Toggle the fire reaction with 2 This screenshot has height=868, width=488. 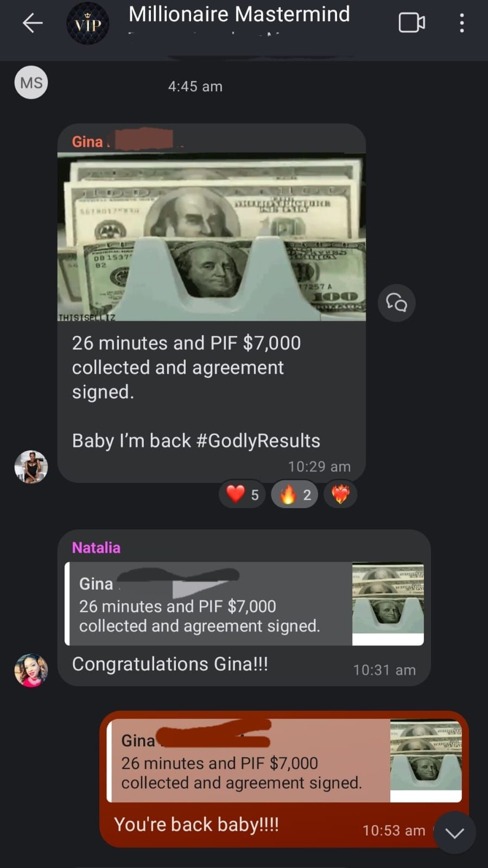click(294, 495)
